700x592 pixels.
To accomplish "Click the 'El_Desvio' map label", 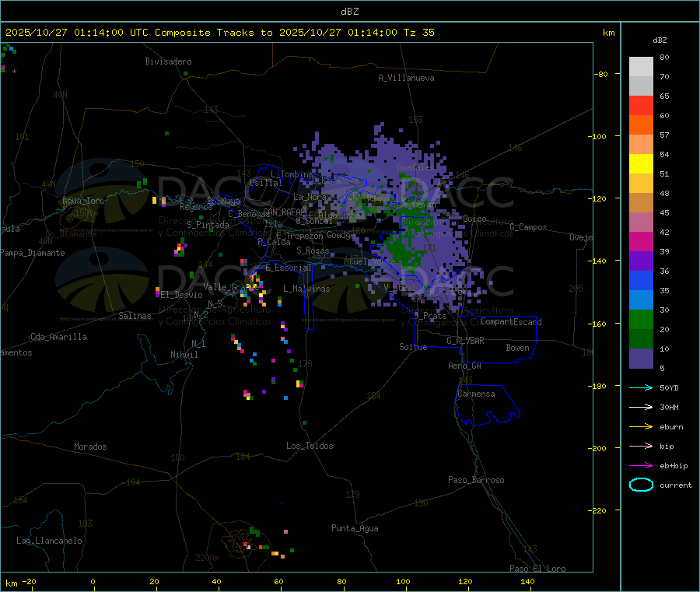I will (x=182, y=295).
